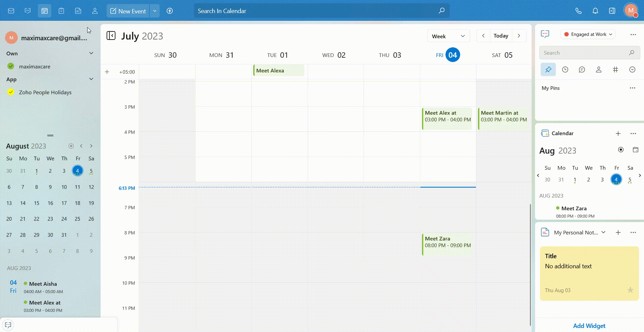The image size is (644, 332).
Task: Open the Notes app icon in top bar
Action: (78, 11)
